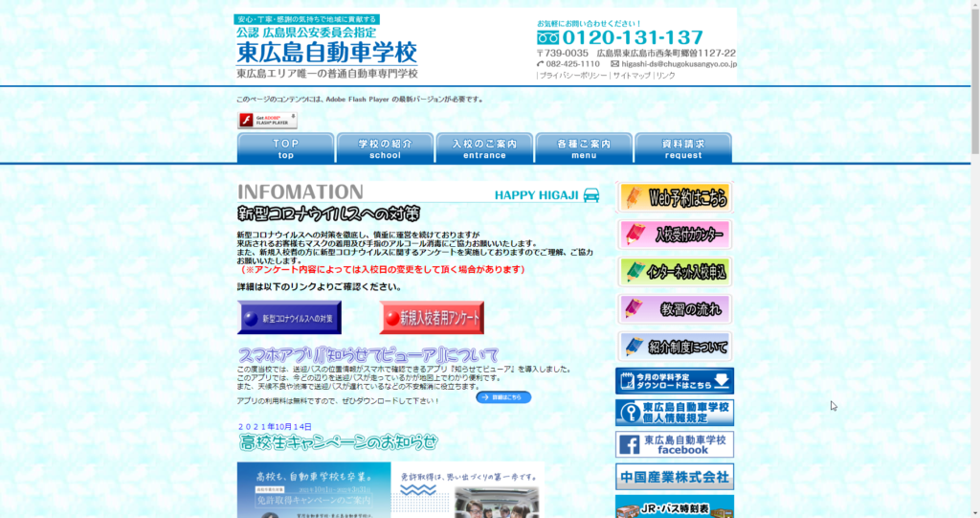
Task: Select the TOP navigation tab
Action: pos(286,148)
